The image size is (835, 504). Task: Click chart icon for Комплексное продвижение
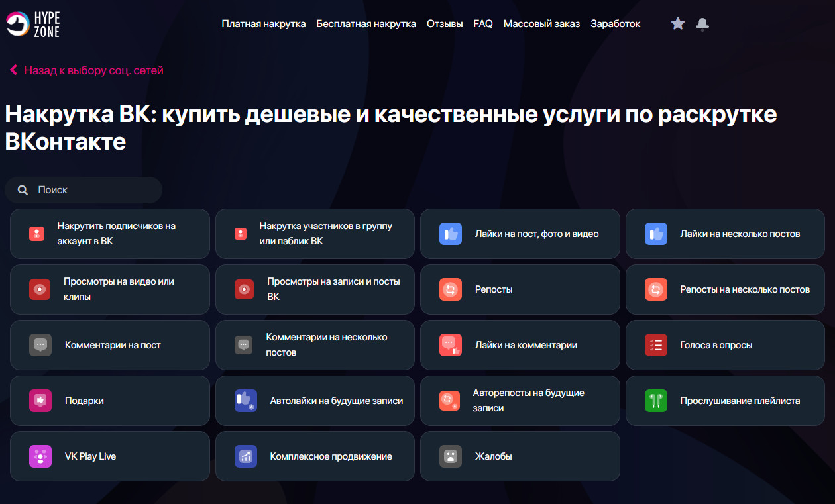pyautogui.click(x=246, y=456)
